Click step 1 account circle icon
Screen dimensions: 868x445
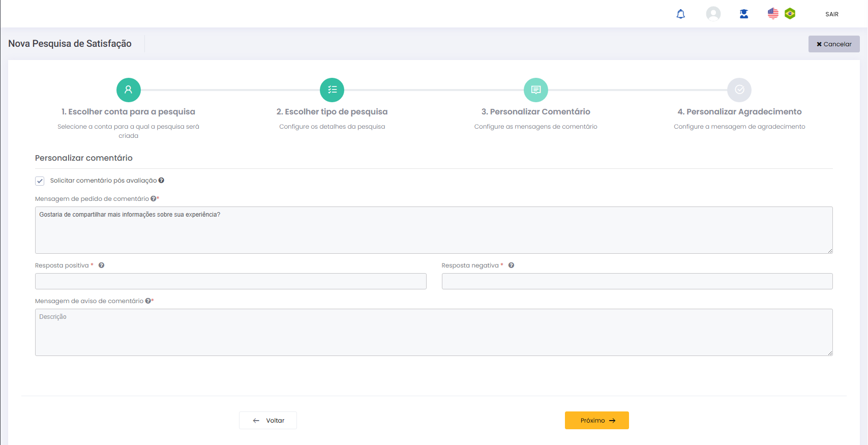click(129, 90)
